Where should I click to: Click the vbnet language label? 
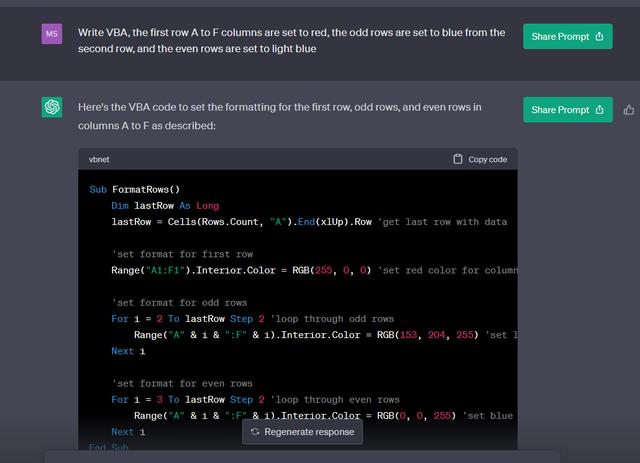[x=99, y=159]
